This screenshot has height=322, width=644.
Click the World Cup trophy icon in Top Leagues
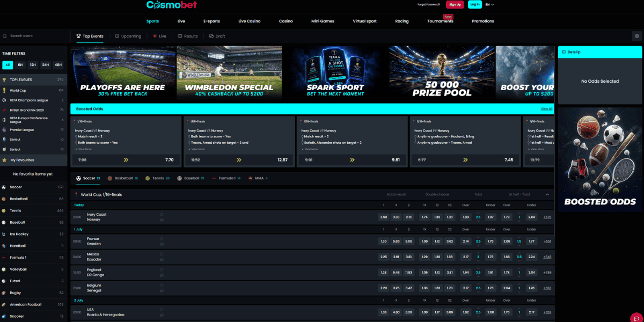(4, 91)
